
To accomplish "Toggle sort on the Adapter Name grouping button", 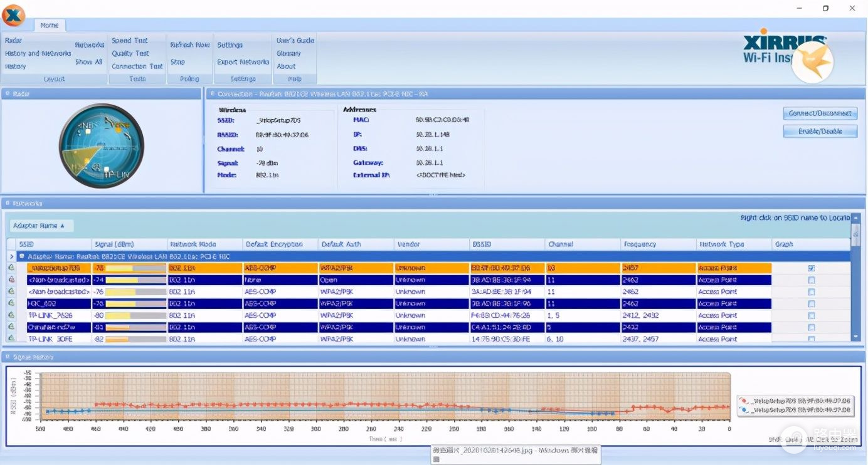I will tap(42, 226).
